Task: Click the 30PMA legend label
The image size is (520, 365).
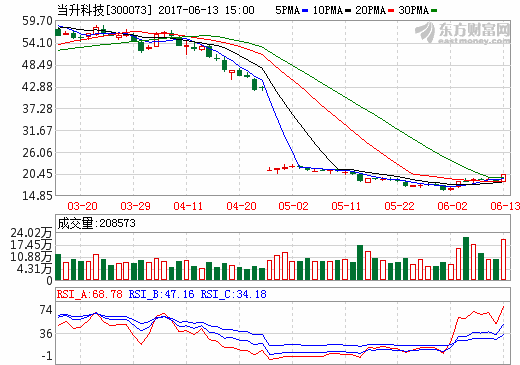Action: (x=413, y=10)
